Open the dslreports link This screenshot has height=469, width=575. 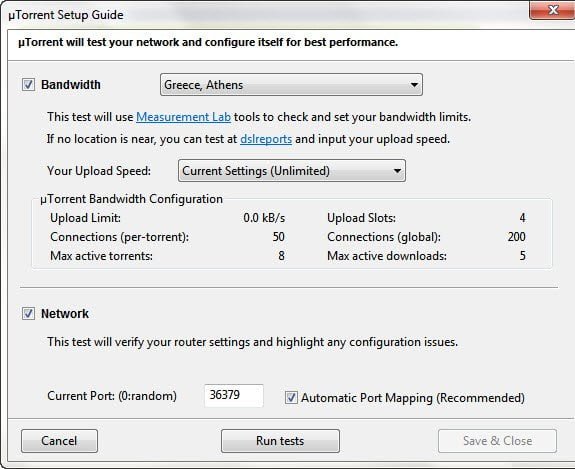pyautogui.click(x=266, y=139)
